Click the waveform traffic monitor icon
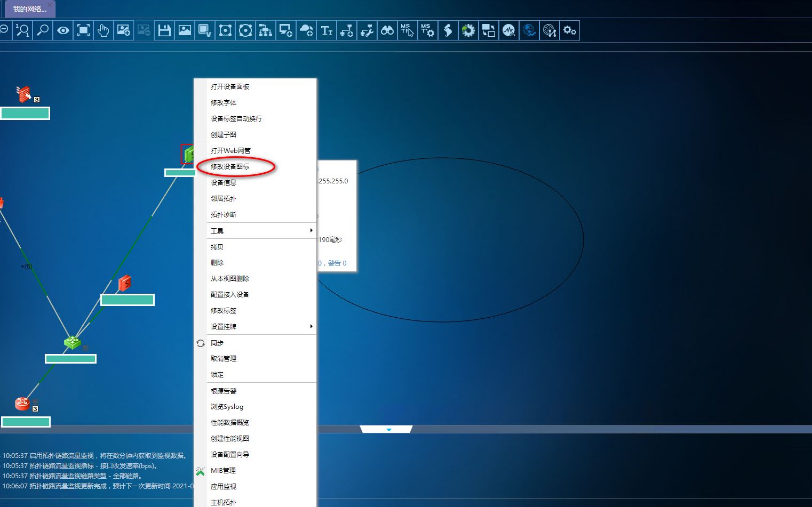Image resolution: width=812 pixels, height=507 pixels. [x=509, y=30]
